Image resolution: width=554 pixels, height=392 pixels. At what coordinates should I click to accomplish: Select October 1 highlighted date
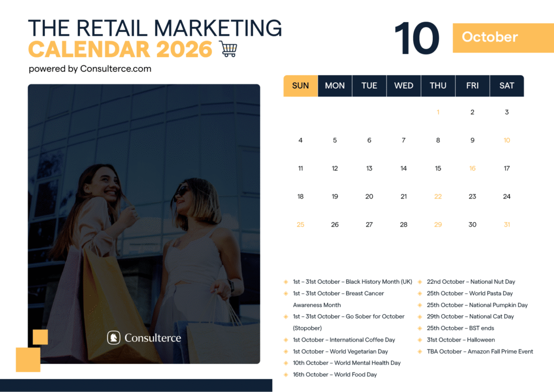click(x=438, y=112)
